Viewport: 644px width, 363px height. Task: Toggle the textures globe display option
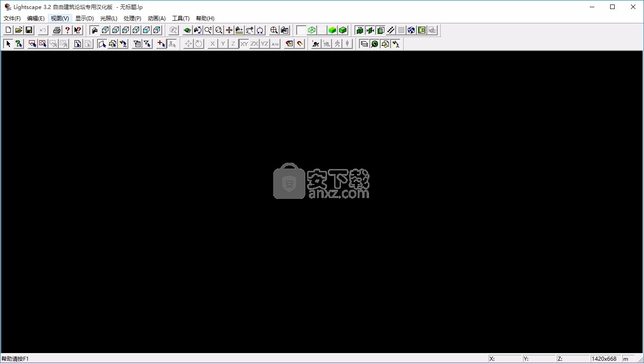pos(411,30)
